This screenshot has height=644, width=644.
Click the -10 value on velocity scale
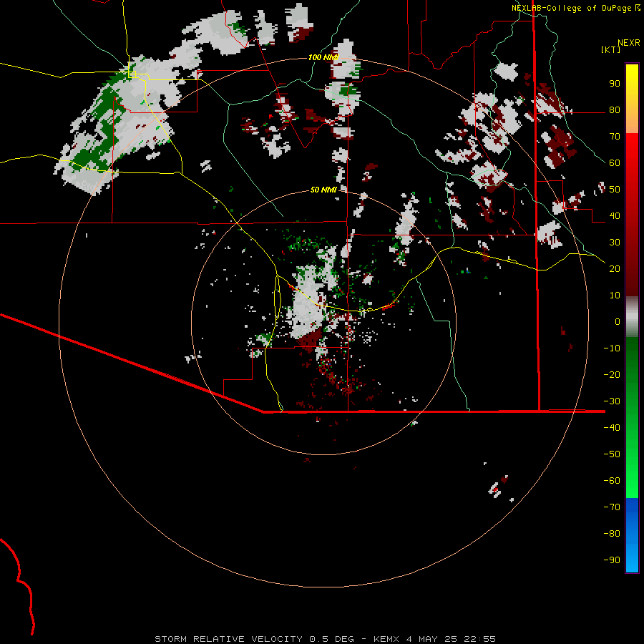pyautogui.click(x=612, y=348)
